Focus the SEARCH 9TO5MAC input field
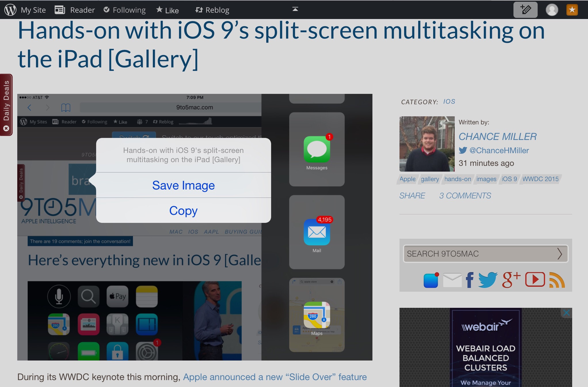The width and height of the screenshot is (588, 387). click(x=478, y=254)
